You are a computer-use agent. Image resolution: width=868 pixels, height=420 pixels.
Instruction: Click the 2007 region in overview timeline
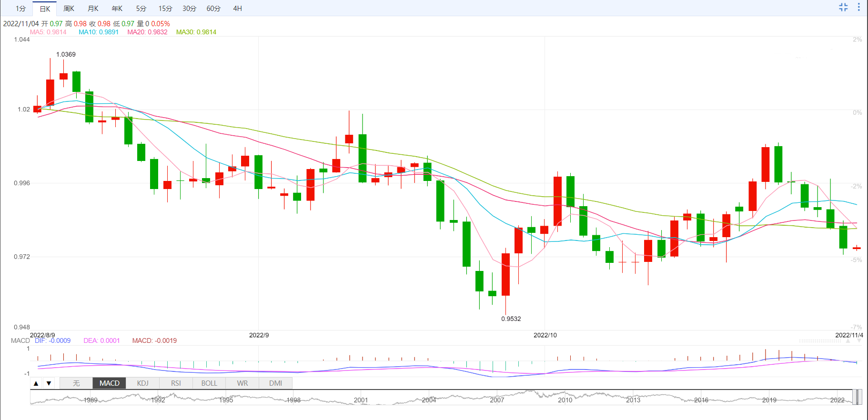[x=497, y=399]
